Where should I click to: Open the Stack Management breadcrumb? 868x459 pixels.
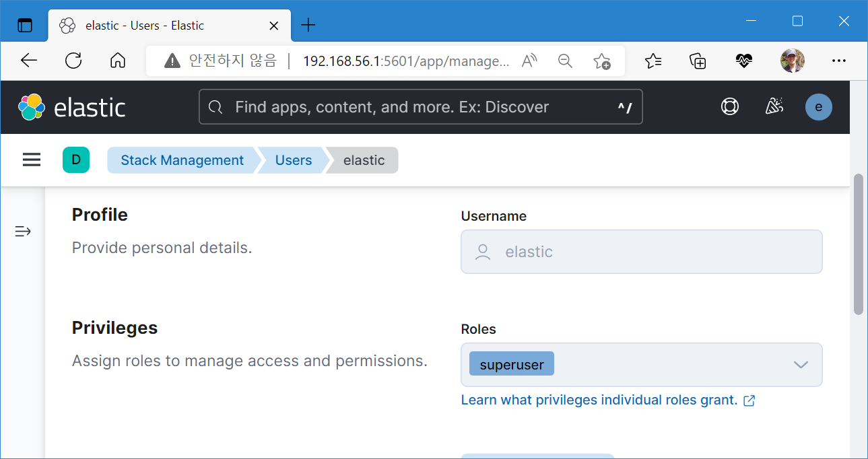click(182, 160)
